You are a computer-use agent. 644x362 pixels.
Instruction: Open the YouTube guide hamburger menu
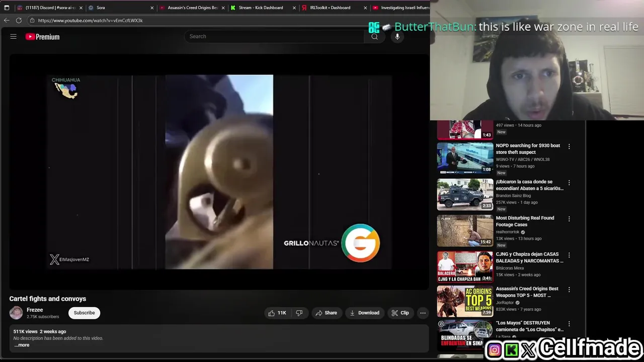(14, 37)
